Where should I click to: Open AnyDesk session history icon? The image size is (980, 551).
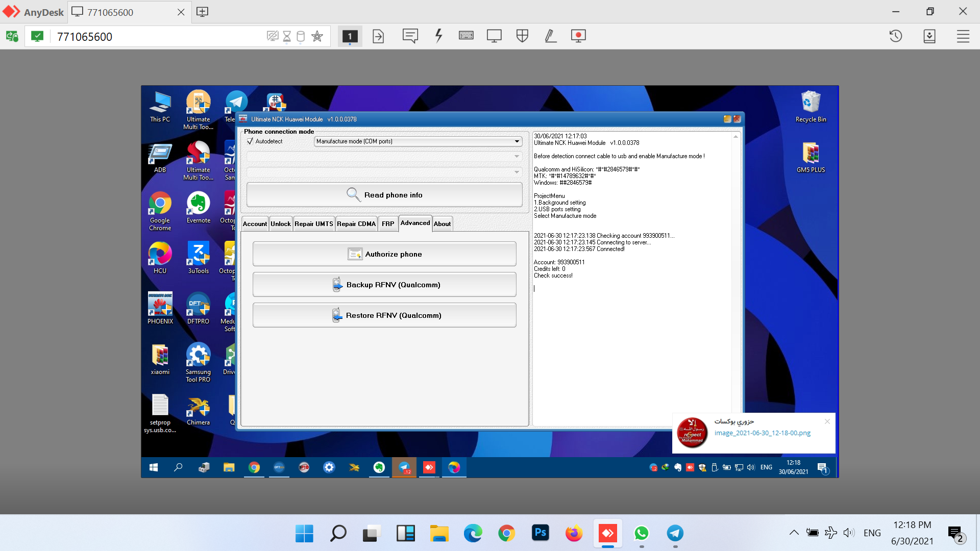coord(896,36)
